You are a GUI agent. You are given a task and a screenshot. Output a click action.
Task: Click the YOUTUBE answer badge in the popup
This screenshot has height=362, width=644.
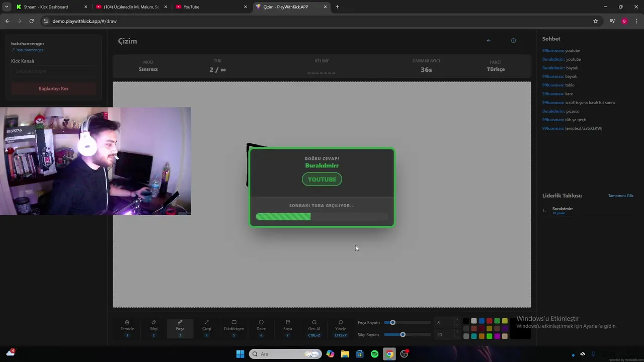(x=322, y=179)
